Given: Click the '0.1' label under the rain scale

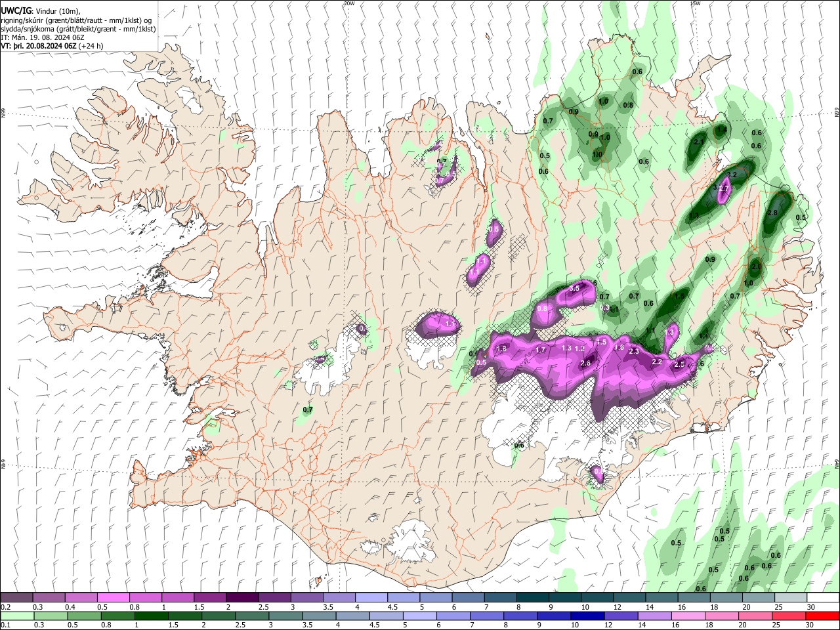Looking at the screenshot, I should tap(5, 625).
